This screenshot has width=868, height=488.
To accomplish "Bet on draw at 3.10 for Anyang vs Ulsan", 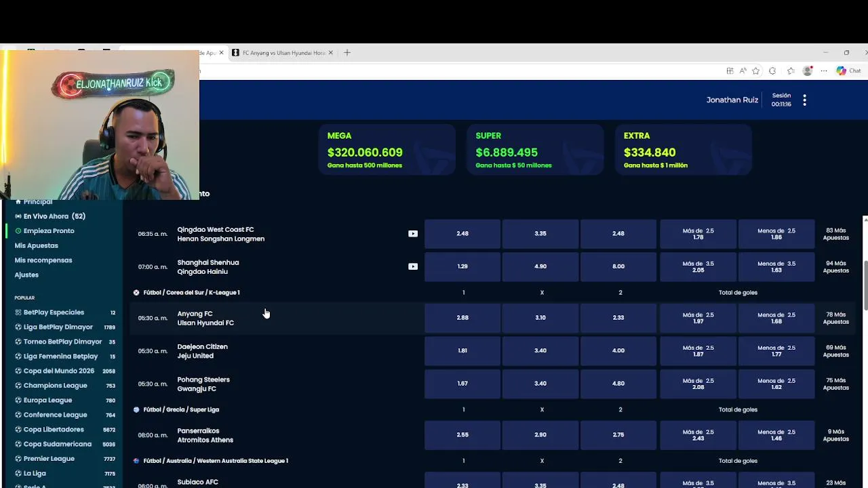I will click(540, 318).
